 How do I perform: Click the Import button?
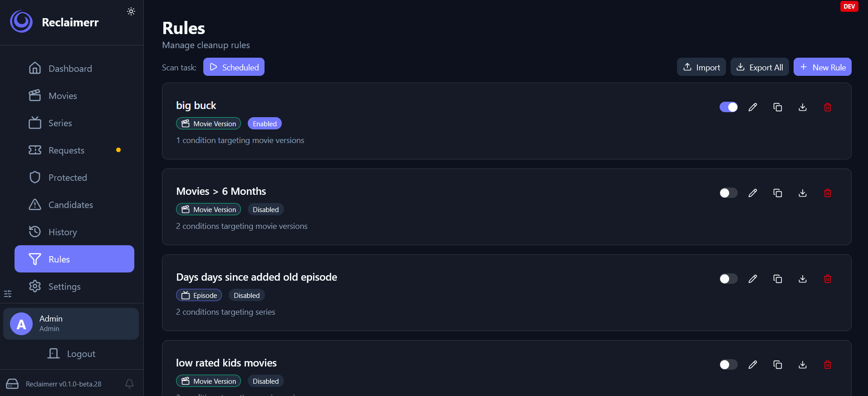click(x=701, y=67)
